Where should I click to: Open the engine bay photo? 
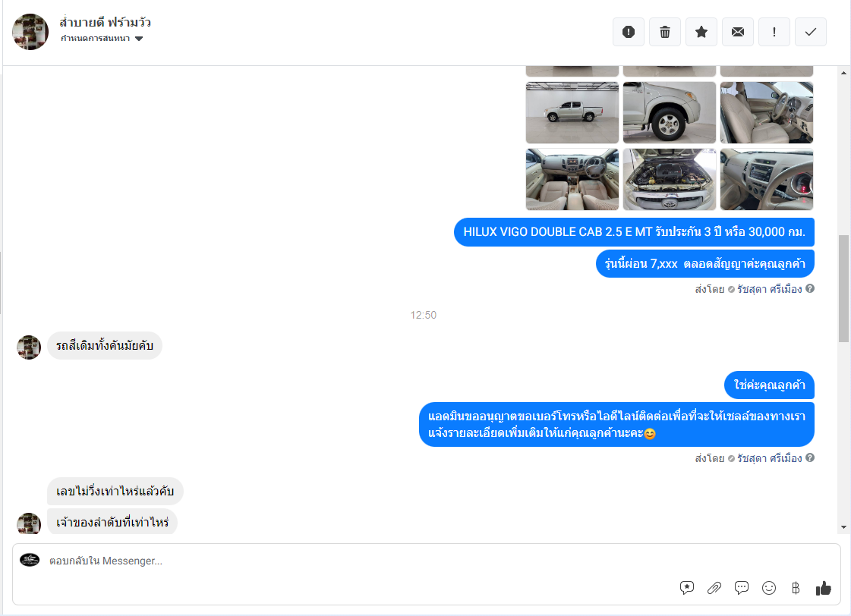click(670, 180)
